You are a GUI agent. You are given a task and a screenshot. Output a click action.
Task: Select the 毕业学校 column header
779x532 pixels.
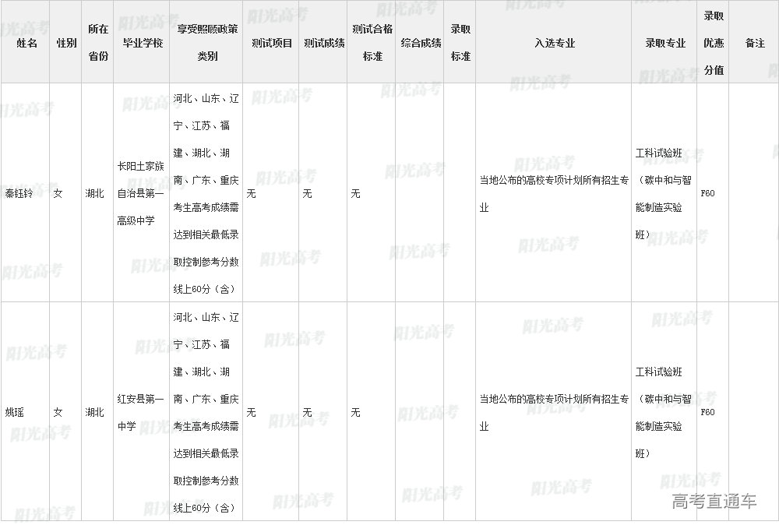pyautogui.click(x=143, y=44)
